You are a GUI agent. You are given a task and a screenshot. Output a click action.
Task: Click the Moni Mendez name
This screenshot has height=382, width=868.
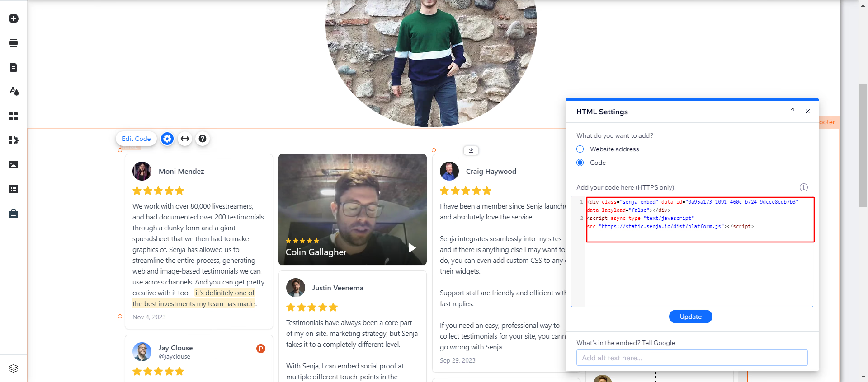pos(181,172)
